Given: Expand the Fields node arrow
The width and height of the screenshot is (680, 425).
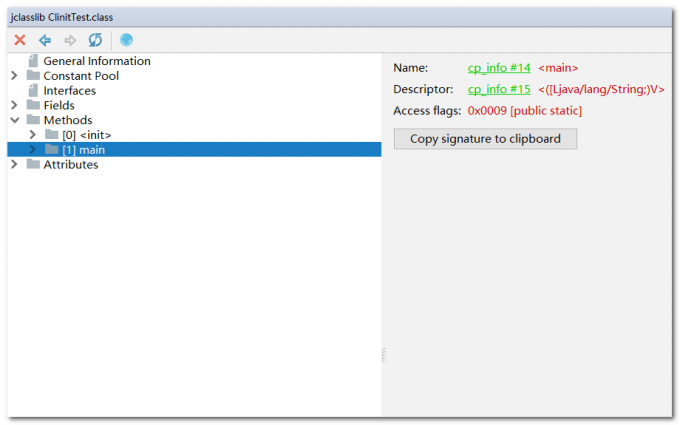Looking at the screenshot, I should point(14,105).
